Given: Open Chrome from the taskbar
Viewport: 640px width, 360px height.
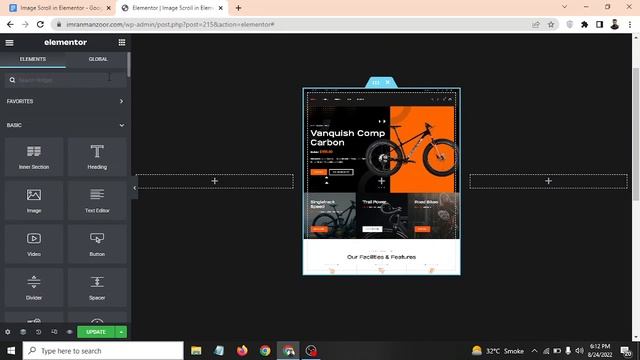Looking at the screenshot, I should [x=265, y=351].
